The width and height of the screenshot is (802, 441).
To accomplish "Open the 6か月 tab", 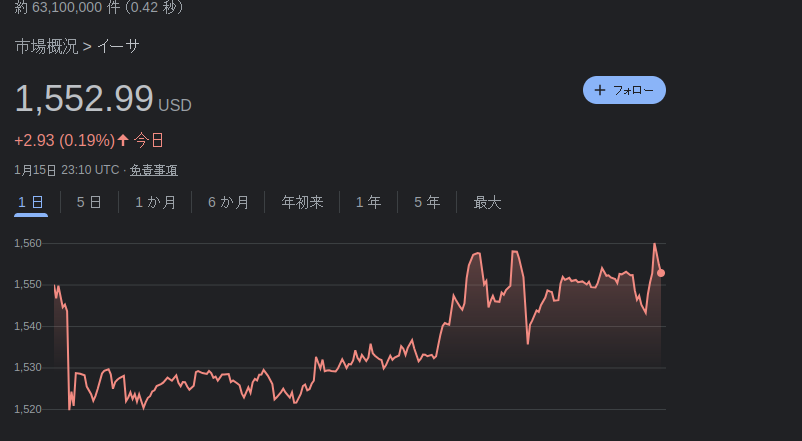I will click(229, 202).
